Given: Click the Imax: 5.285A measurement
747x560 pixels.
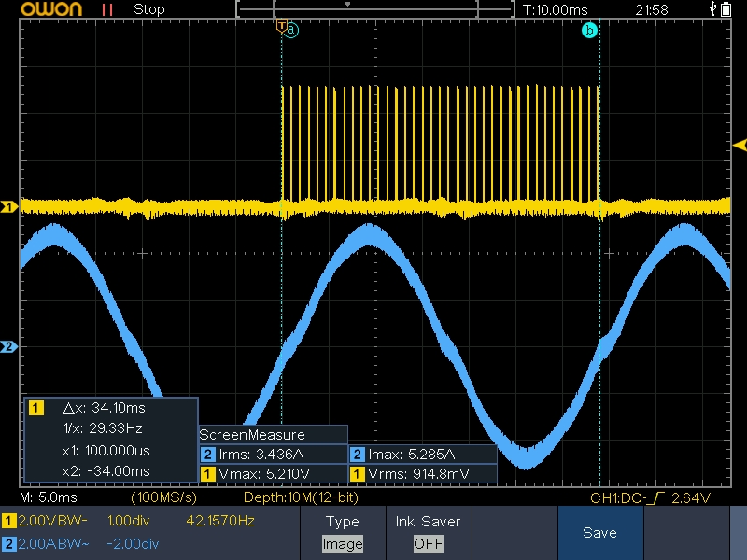Looking at the screenshot, I should [412, 455].
